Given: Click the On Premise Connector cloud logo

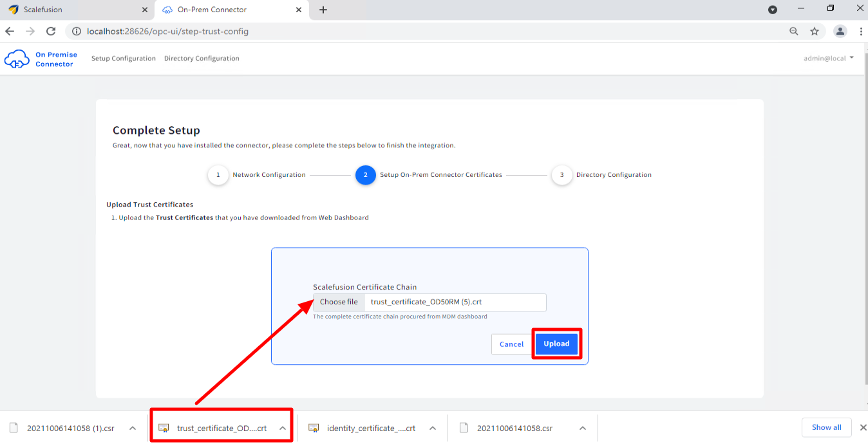Looking at the screenshot, I should tap(17, 59).
